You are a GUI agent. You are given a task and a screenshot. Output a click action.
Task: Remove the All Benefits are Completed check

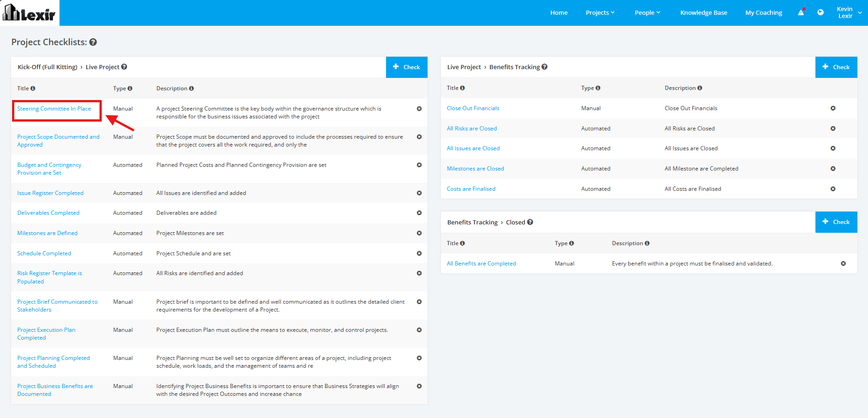pyautogui.click(x=844, y=264)
